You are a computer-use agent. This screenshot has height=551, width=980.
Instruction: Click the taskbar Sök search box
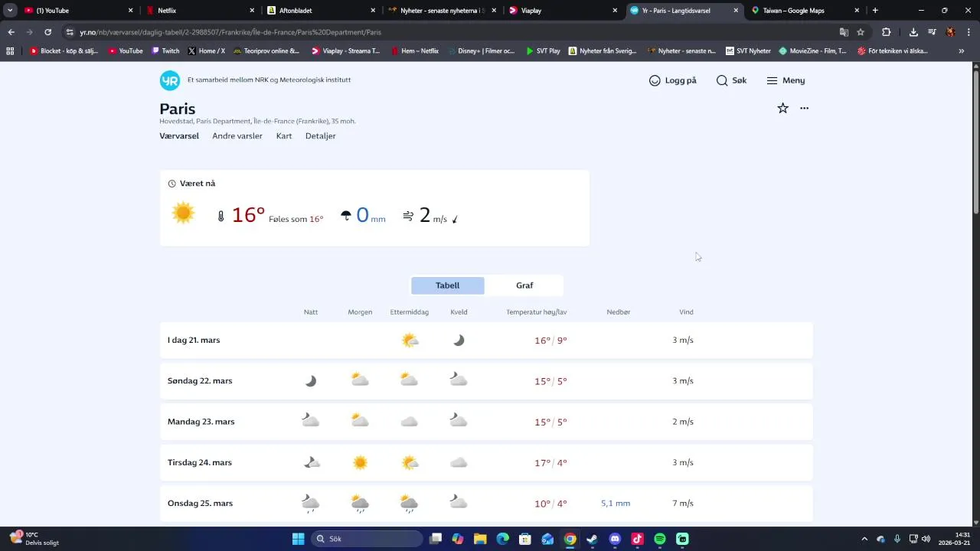coord(367,539)
